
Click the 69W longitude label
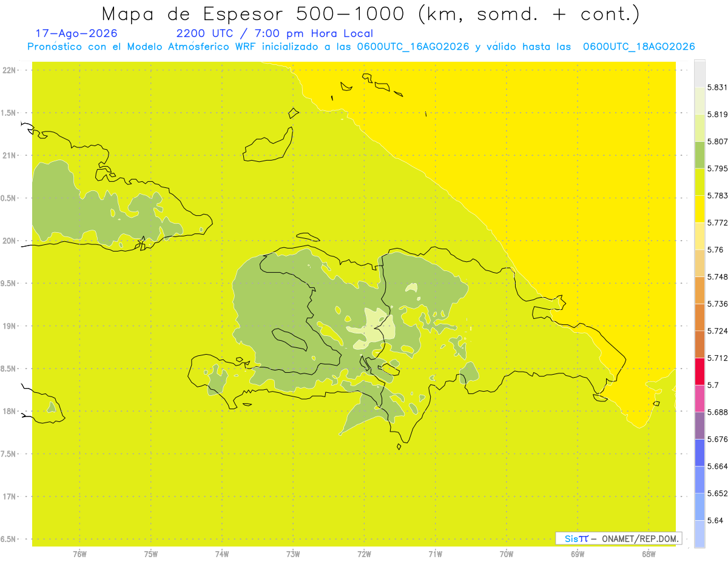(x=578, y=554)
